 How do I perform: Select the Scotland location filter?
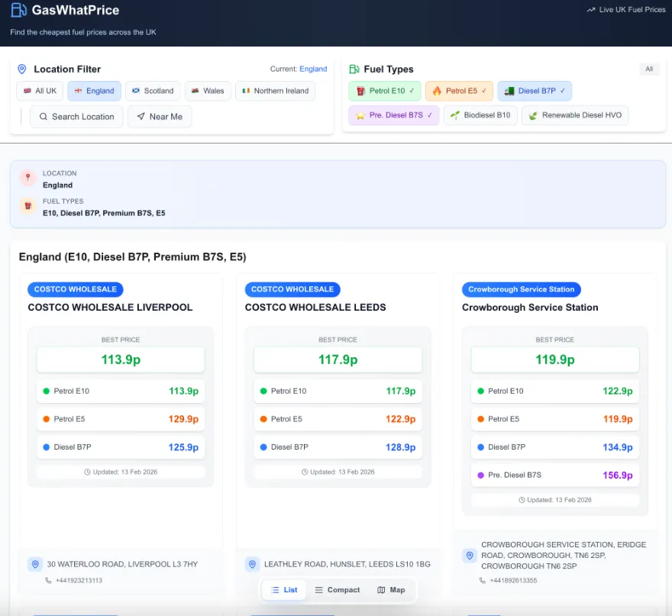[153, 91]
